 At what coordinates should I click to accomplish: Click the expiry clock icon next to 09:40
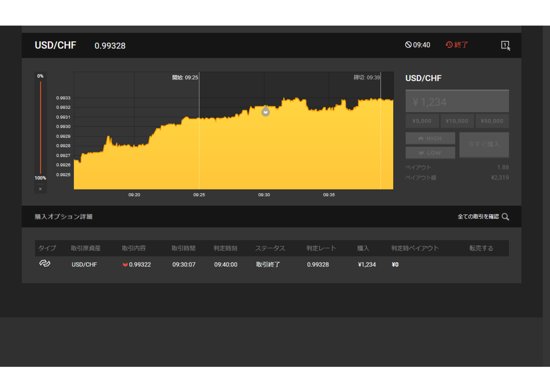[x=408, y=45]
